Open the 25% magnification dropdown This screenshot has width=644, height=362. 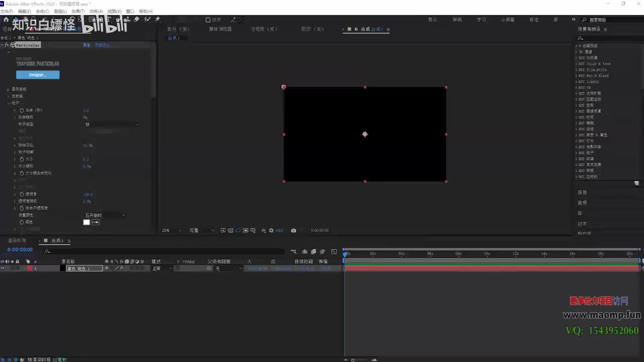pyautogui.click(x=171, y=230)
